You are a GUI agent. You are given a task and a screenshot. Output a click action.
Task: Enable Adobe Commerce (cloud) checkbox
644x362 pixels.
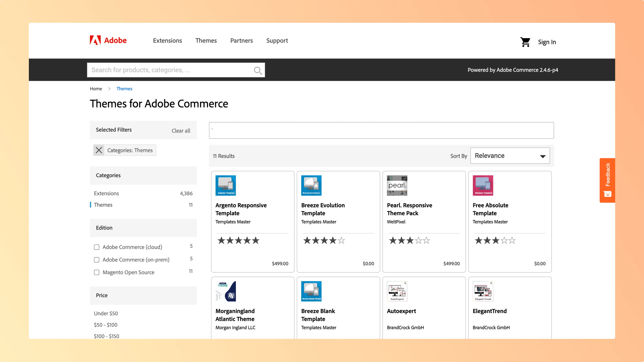click(x=97, y=247)
